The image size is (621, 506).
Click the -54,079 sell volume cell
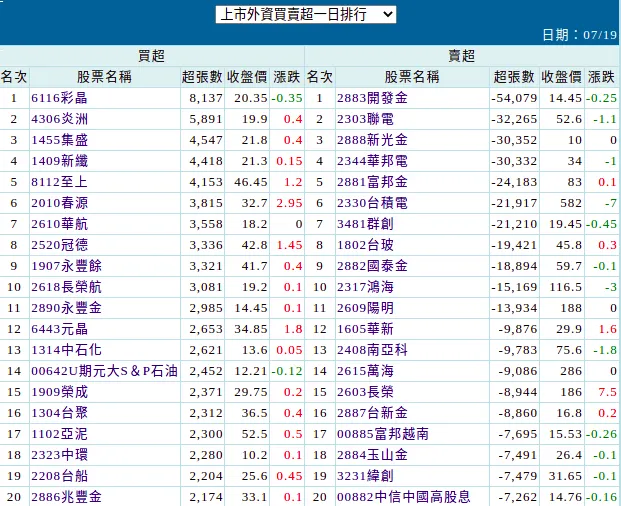(x=514, y=98)
